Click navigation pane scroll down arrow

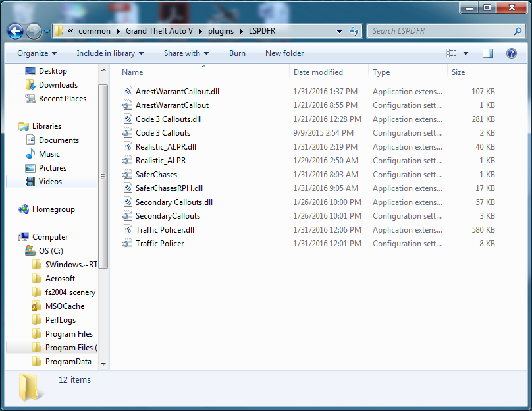point(103,364)
